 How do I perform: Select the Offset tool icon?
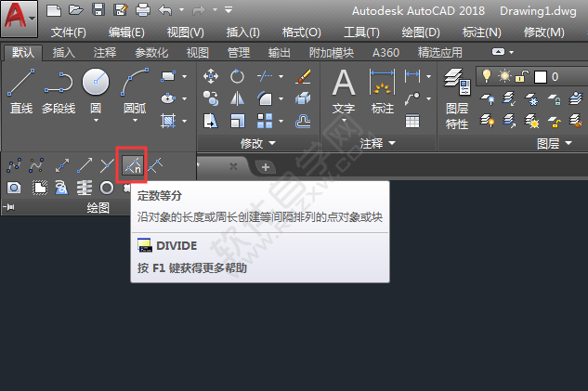303,121
